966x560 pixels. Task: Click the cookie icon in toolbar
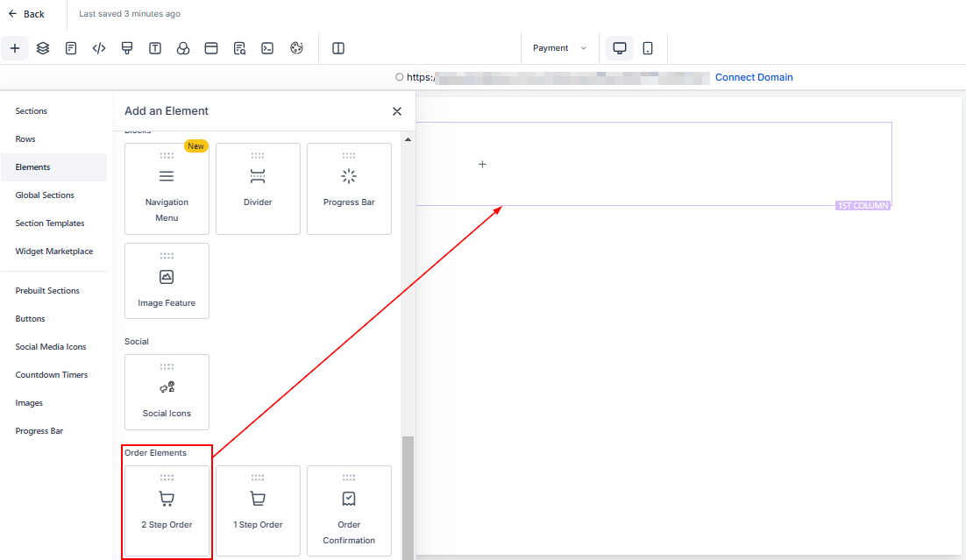point(296,48)
